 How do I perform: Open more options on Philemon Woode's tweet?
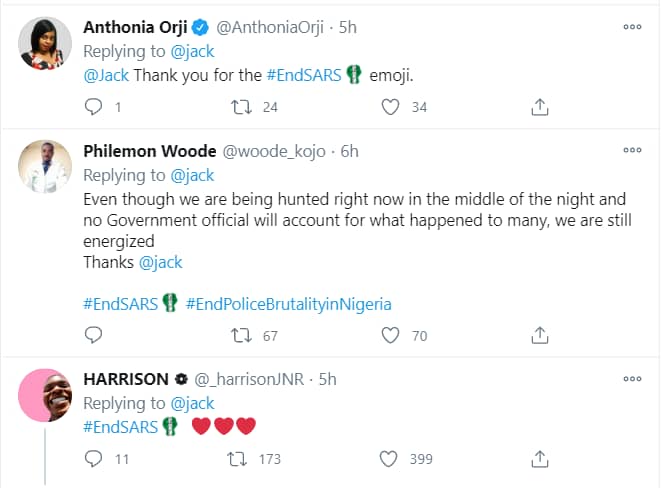632,152
